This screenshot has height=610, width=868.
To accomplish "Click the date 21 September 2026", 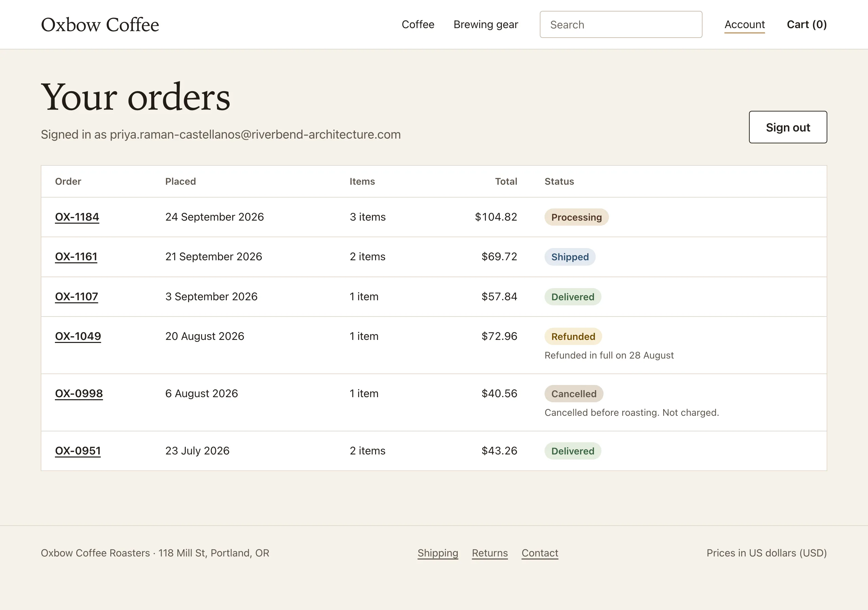I will pos(214,257).
